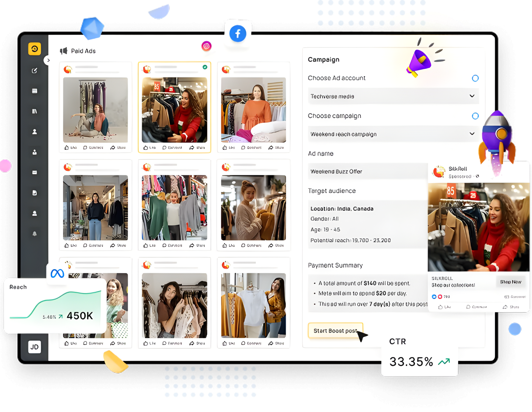Click the yellow logo icon in sidebar
This screenshot has width=532, height=412.
35,49
